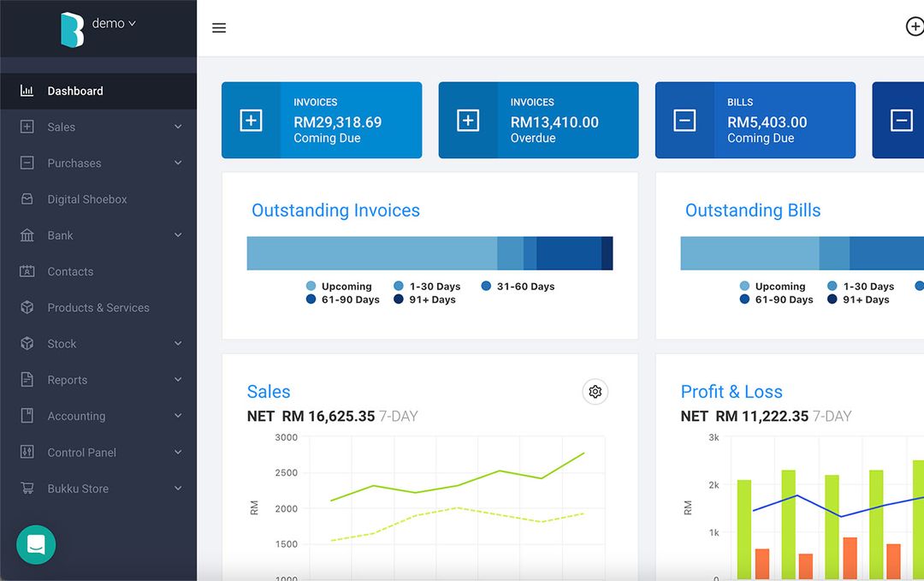The width and height of the screenshot is (924, 581).
Task: Click the Bukku Store cart icon
Action: tap(27, 488)
